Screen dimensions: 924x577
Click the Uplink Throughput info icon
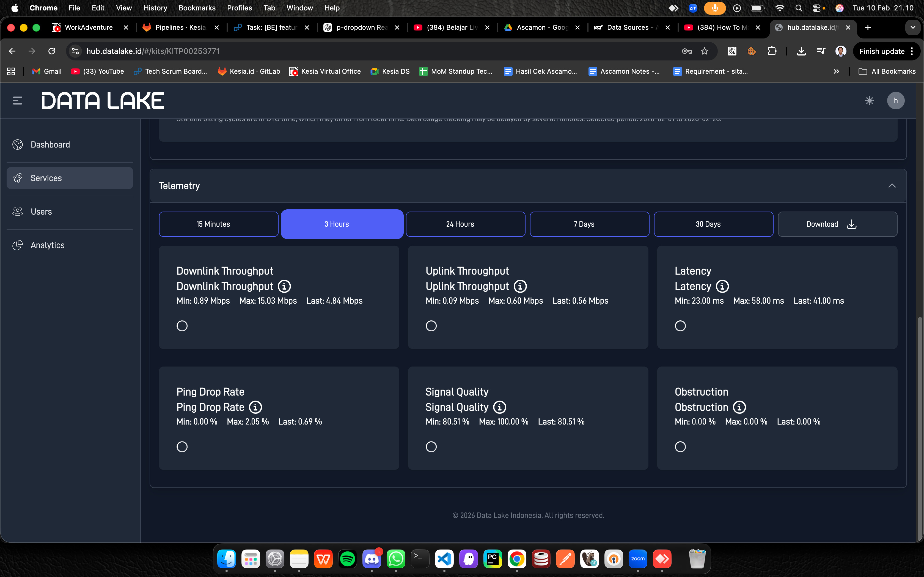click(520, 286)
